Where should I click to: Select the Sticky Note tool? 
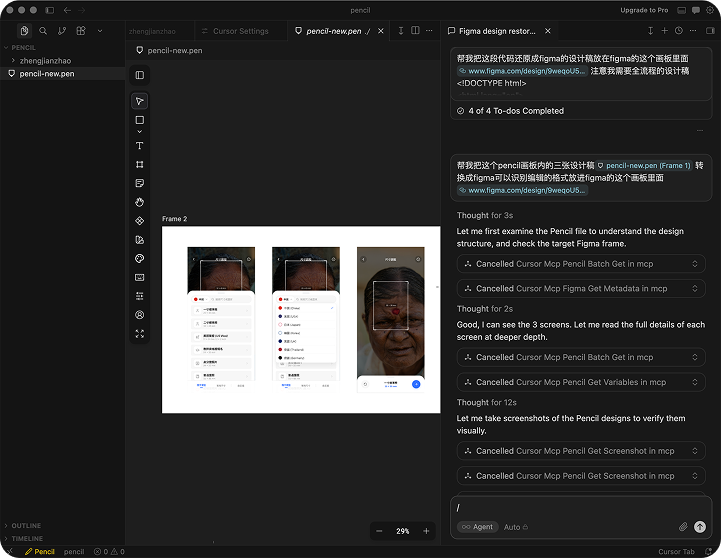coord(140,183)
